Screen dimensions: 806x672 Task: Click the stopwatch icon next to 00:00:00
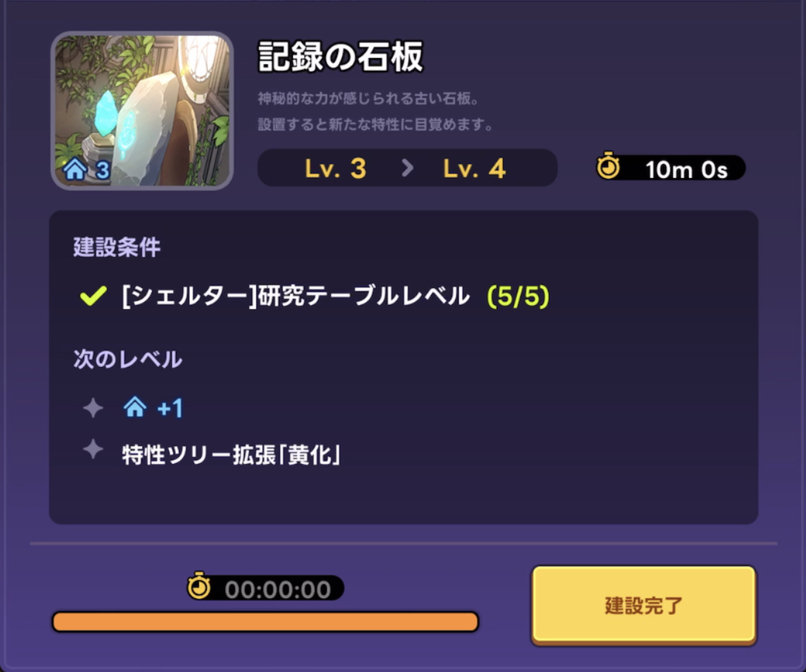[199, 586]
